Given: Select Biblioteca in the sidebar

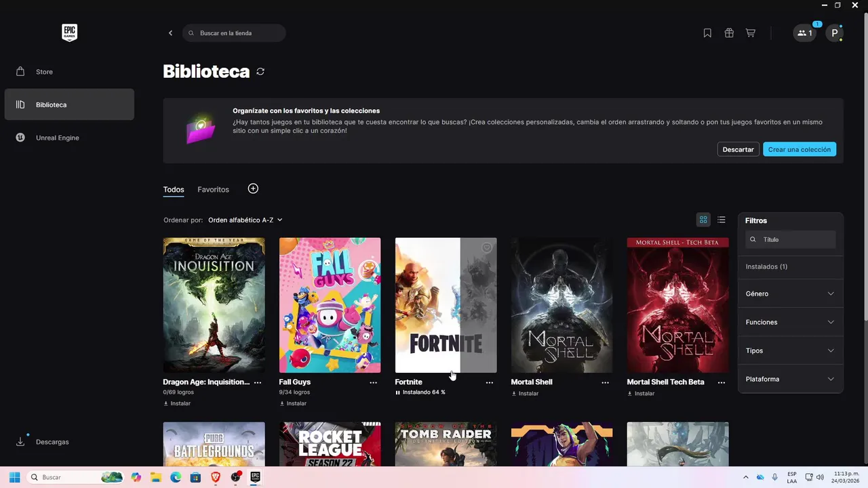Looking at the screenshot, I should coord(69,104).
